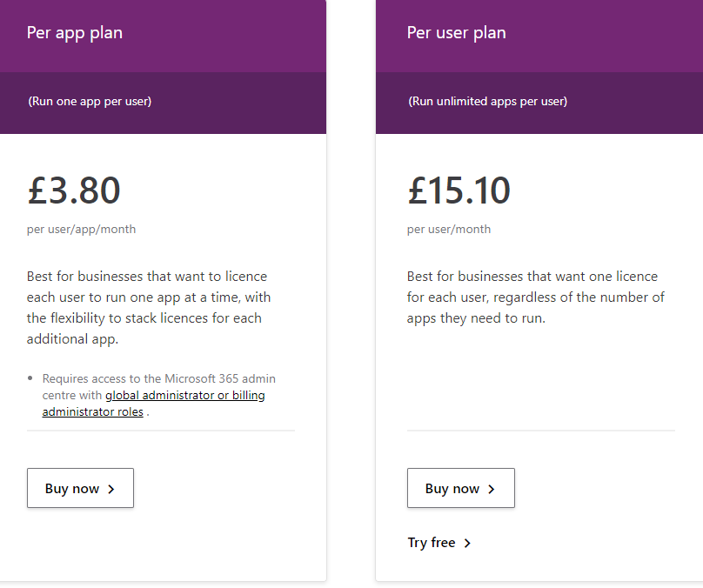Screen dimensions: 703x588
Task: Click the £3.80 price
Action: (x=74, y=190)
